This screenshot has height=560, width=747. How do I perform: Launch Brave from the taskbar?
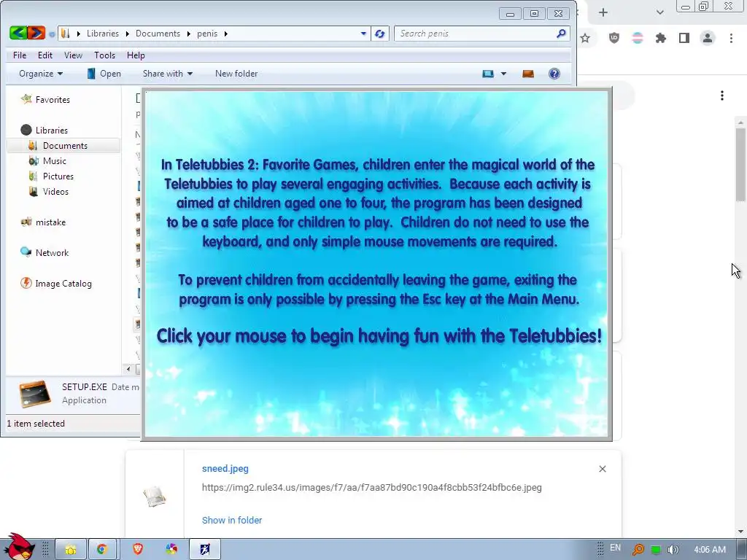138,550
